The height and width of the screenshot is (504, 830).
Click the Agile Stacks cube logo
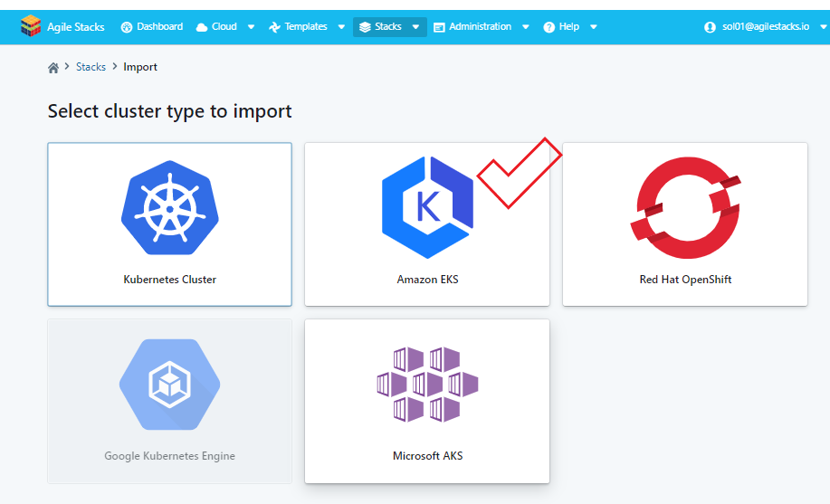pyautogui.click(x=31, y=26)
